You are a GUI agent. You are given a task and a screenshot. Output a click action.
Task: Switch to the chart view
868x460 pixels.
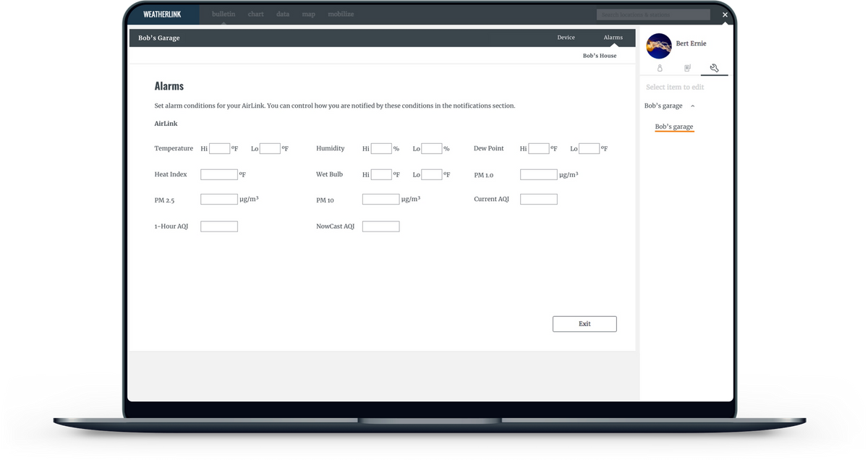click(x=255, y=14)
